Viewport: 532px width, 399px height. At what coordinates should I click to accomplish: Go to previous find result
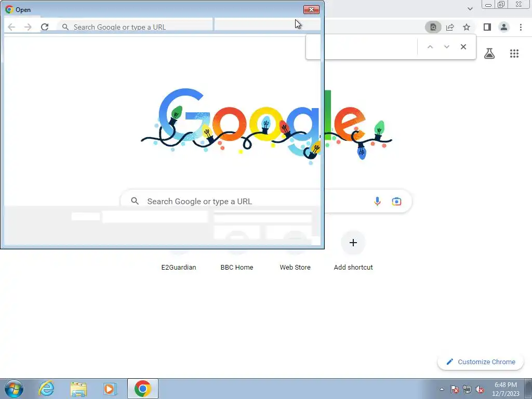pos(430,47)
